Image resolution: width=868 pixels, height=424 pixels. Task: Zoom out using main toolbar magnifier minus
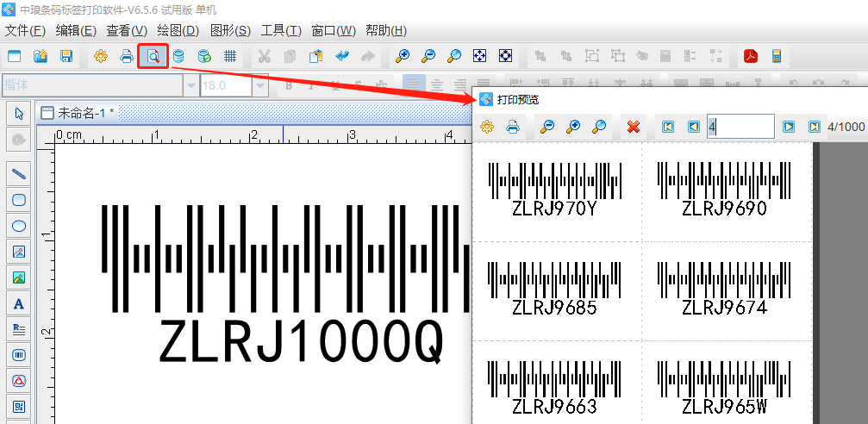tap(428, 56)
